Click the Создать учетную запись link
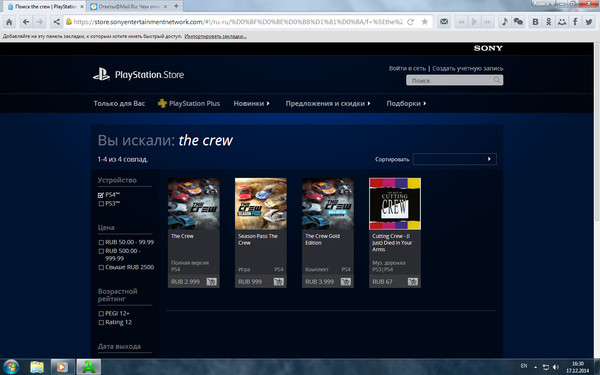This screenshot has height=375, width=600. click(x=468, y=68)
